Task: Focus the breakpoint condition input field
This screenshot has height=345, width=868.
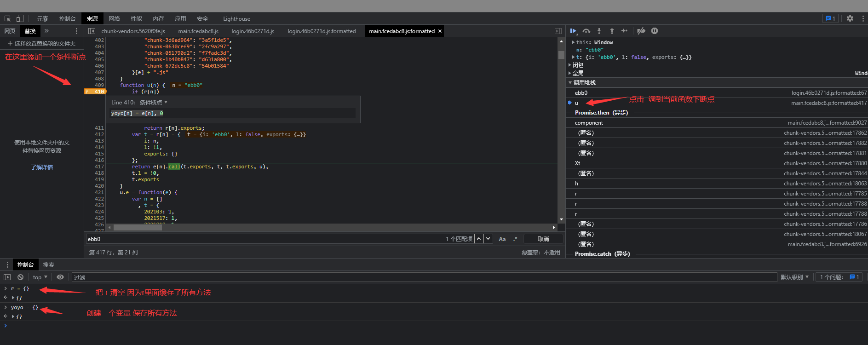Action: (233, 113)
